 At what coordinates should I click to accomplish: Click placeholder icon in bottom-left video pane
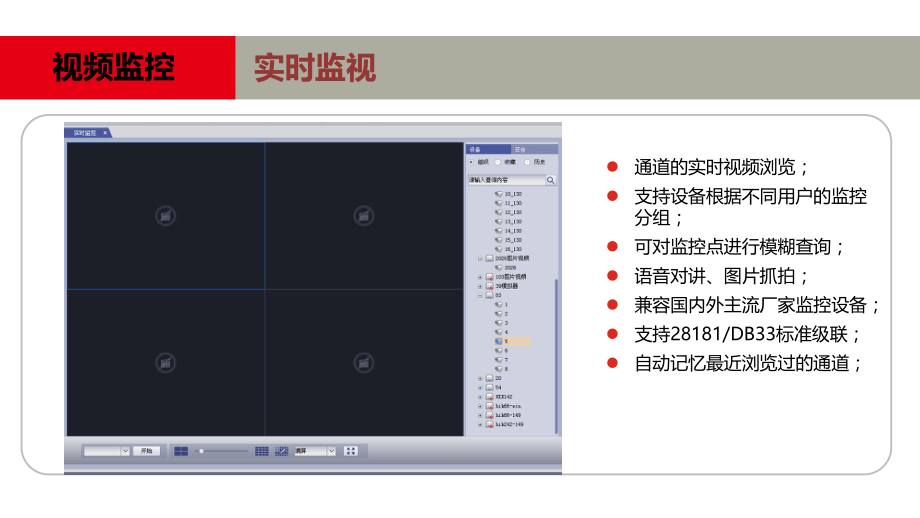(x=165, y=363)
